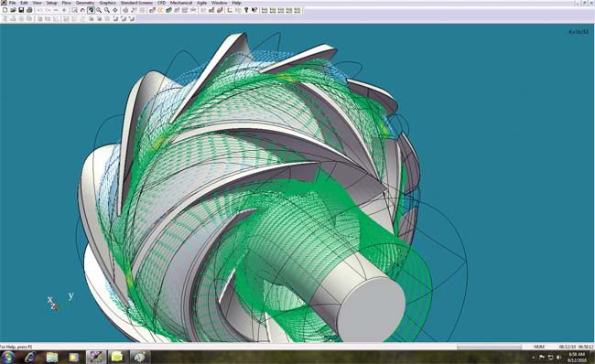Click the minus sign toolbar button
The width and height of the screenshot is (595, 364).
click(56, 10)
